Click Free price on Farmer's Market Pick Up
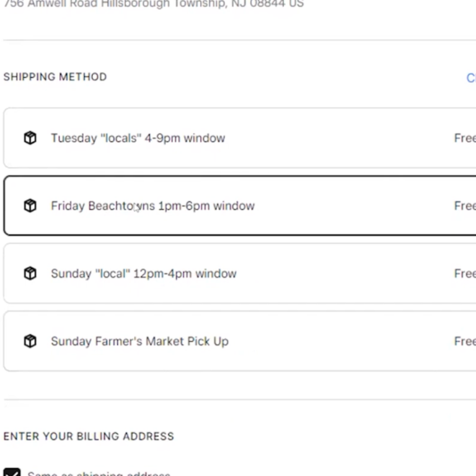The width and height of the screenshot is (476, 476). pyautogui.click(x=465, y=342)
